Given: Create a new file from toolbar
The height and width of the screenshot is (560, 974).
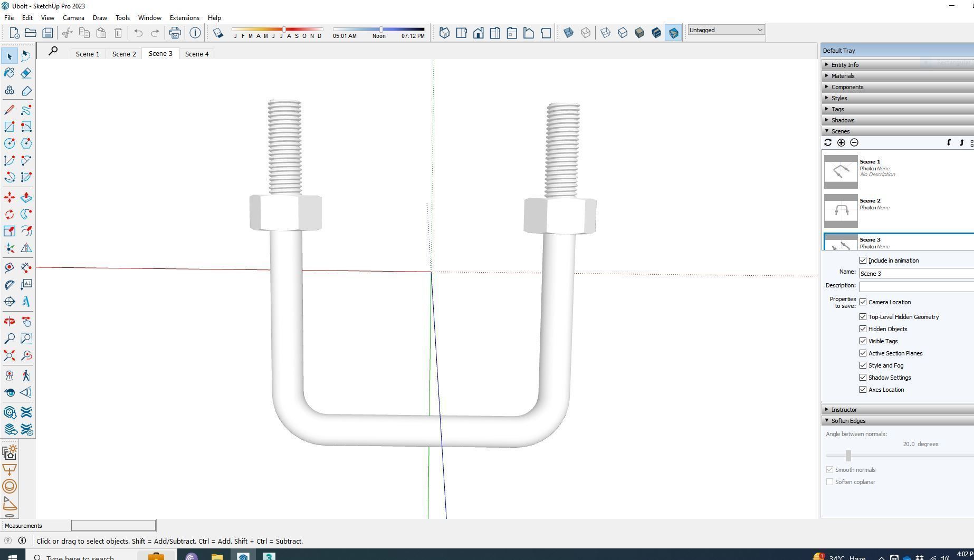Looking at the screenshot, I should (14, 33).
